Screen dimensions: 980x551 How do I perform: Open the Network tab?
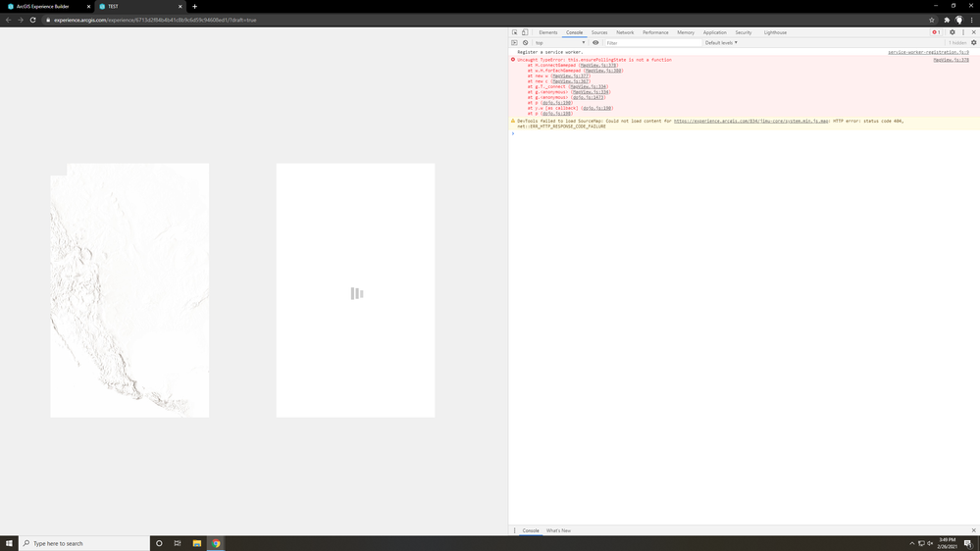pyautogui.click(x=625, y=32)
